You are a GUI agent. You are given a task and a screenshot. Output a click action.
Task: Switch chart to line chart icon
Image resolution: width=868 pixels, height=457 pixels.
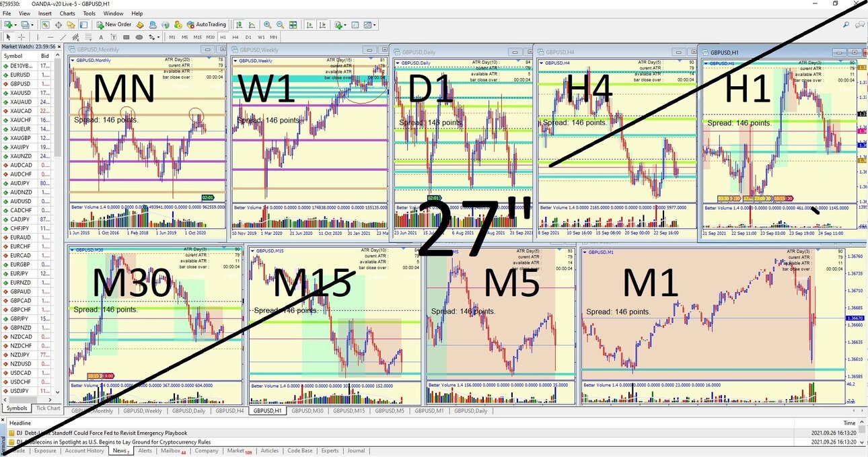(x=252, y=24)
